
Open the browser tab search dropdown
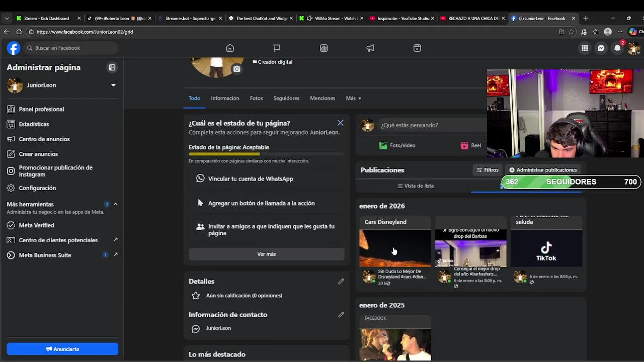click(7, 18)
